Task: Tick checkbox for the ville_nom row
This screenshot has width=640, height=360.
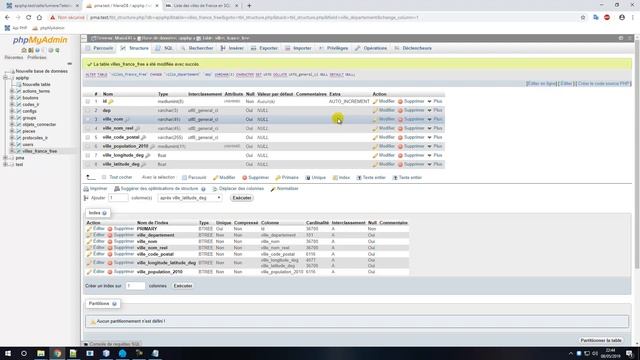Action: (88, 119)
